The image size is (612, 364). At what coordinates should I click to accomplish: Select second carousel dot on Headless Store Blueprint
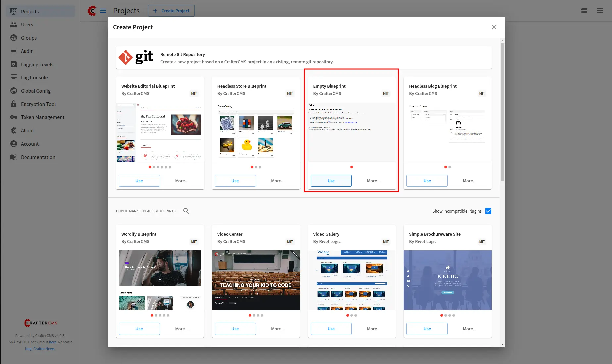[256, 167]
